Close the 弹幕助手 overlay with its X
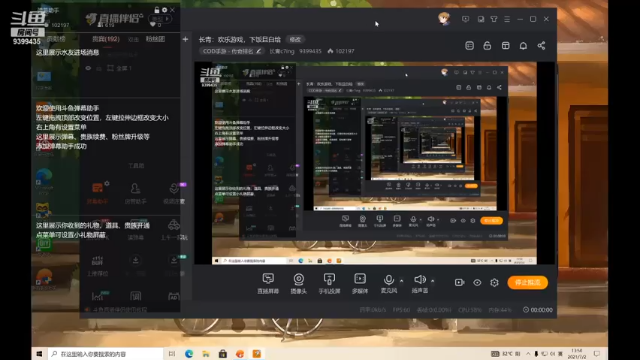The width and height of the screenshot is (640, 360). coord(172,10)
